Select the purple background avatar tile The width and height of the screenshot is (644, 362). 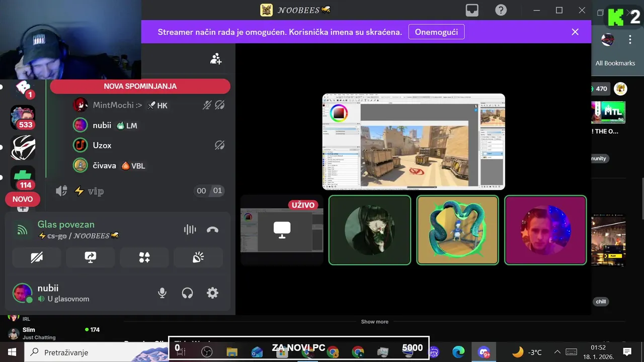[x=545, y=230]
